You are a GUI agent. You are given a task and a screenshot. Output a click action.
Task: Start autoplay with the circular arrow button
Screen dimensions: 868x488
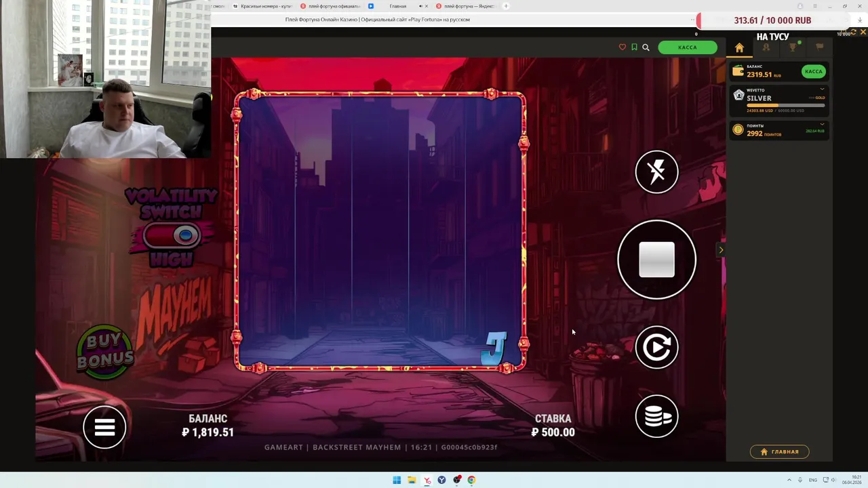(656, 347)
